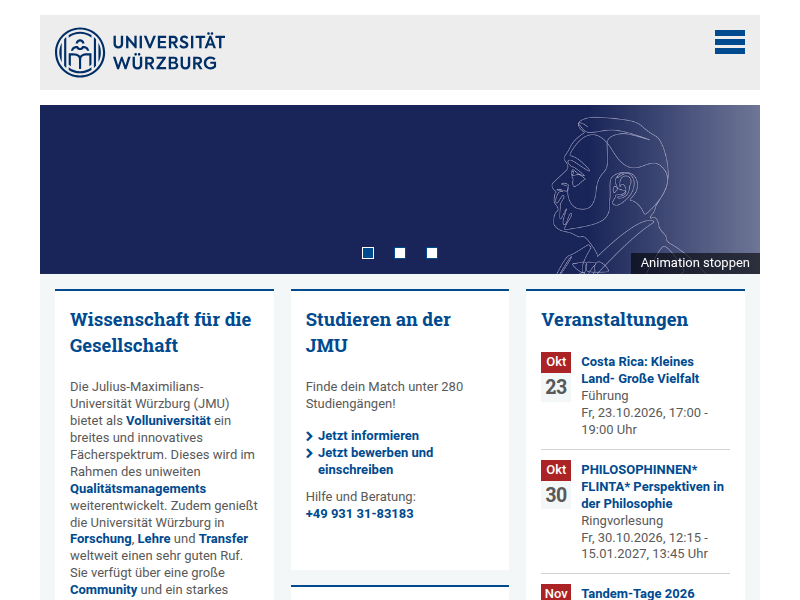Click 'Finde dein Match unter 280' text
This screenshot has width=800, height=600.
point(384,387)
